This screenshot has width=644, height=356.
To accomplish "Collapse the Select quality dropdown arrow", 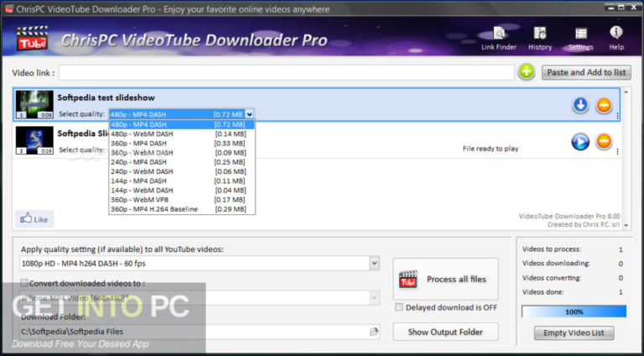I will click(x=249, y=114).
